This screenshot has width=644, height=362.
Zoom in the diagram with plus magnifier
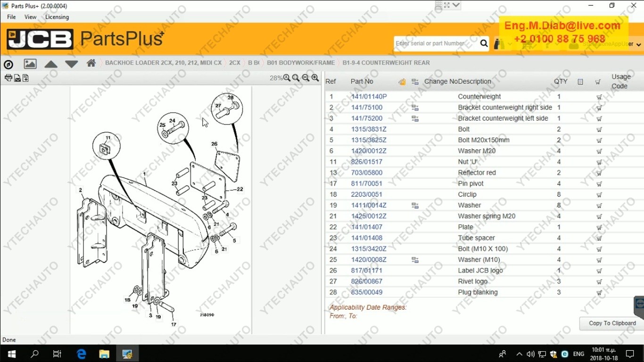[315, 78]
